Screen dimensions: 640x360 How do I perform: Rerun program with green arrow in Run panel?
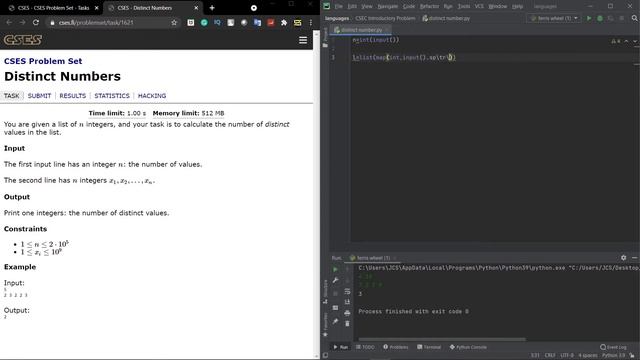(335, 269)
